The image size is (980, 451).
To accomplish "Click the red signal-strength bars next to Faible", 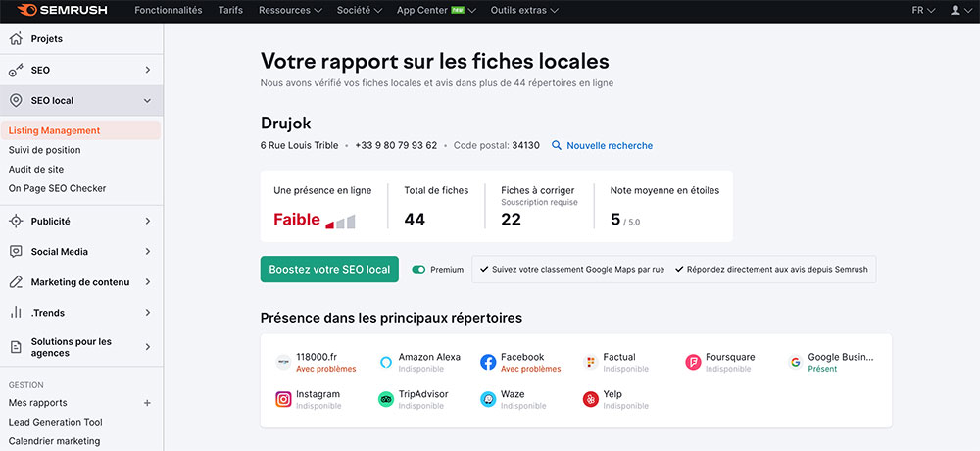I will 341,222.
